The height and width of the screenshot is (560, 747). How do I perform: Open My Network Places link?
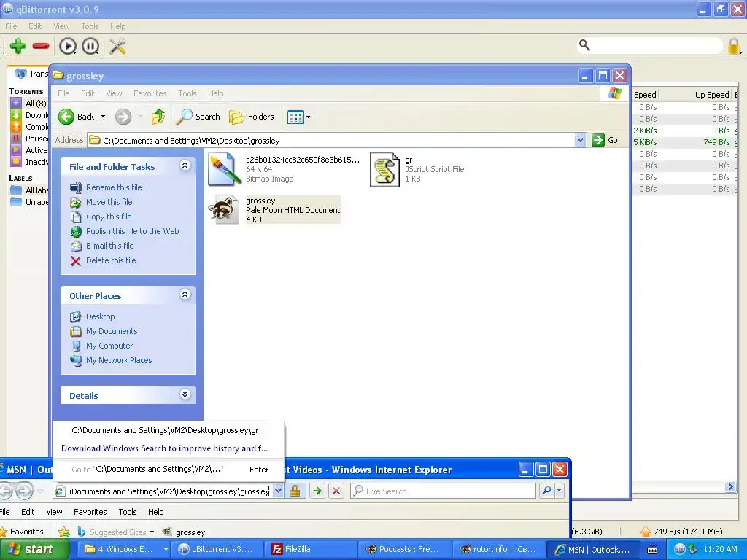119,360
